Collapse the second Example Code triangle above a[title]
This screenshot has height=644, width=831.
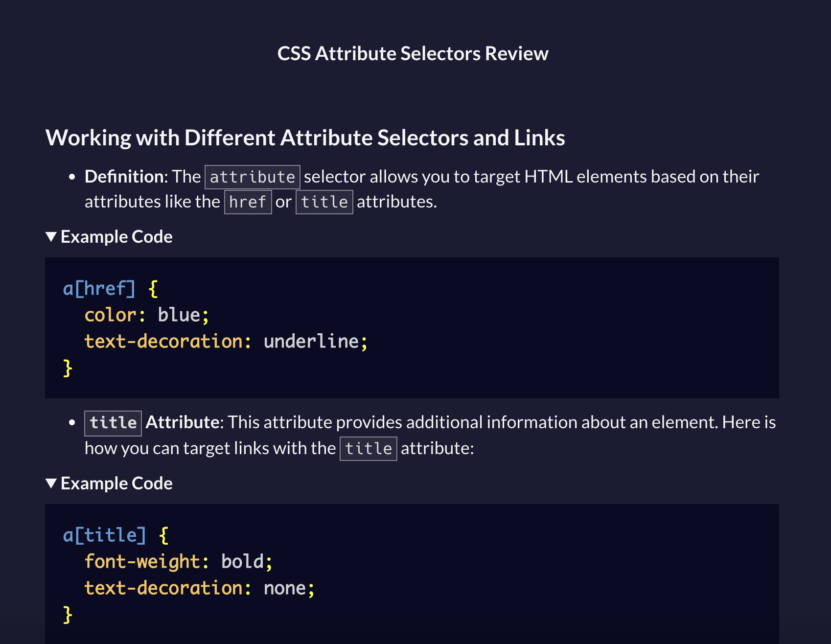pos(51,483)
